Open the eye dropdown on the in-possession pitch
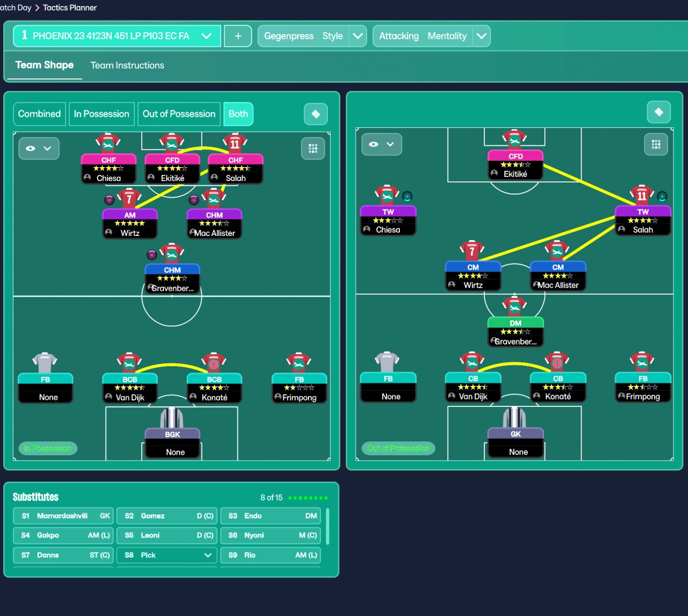The width and height of the screenshot is (688, 616). (x=39, y=148)
